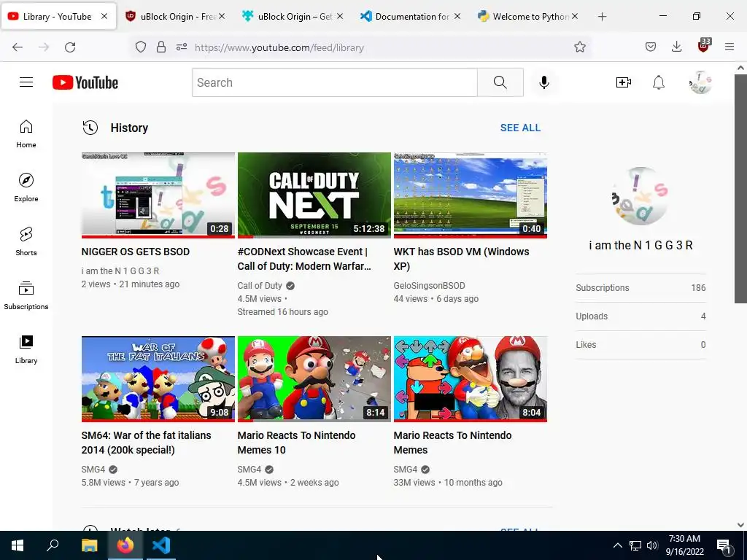Open SM64: War of the fat italians title
This screenshot has height=560, width=747.
click(x=146, y=443)
